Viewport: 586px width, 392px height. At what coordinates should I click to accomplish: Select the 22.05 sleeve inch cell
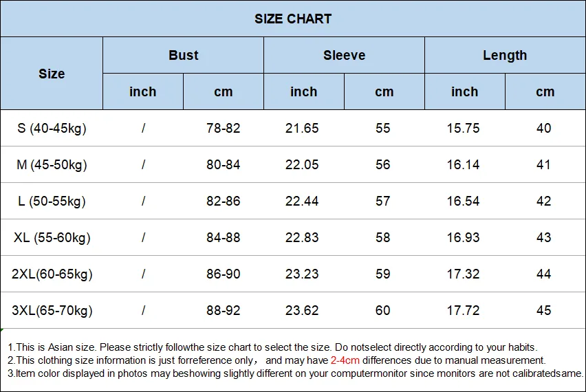(302, 164)
